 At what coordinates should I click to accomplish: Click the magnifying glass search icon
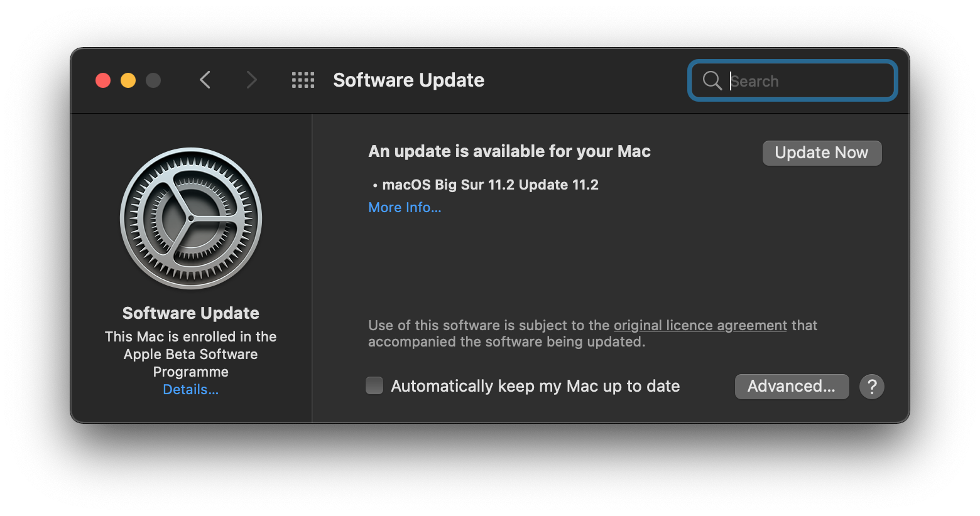tap(712, 80)
